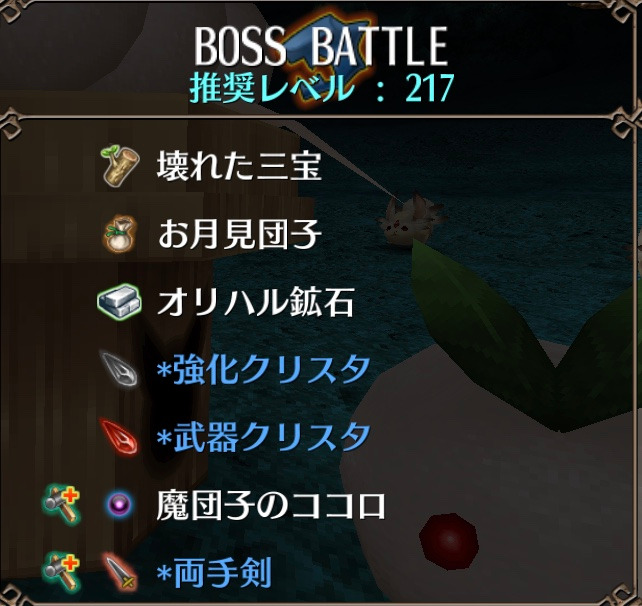Screen dimensions: 642x606
Task: Open the blue *両手剣 equipment entry
Action: click(x=214, y=572)
